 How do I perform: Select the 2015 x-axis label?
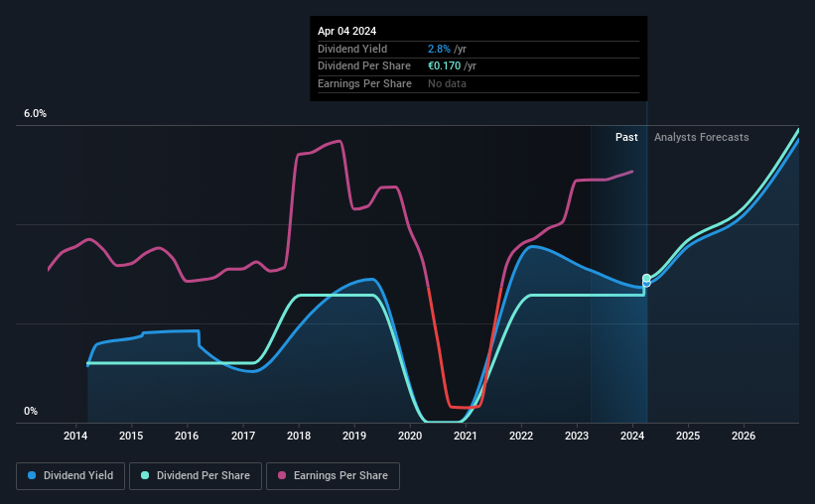(x=131, y=436)
